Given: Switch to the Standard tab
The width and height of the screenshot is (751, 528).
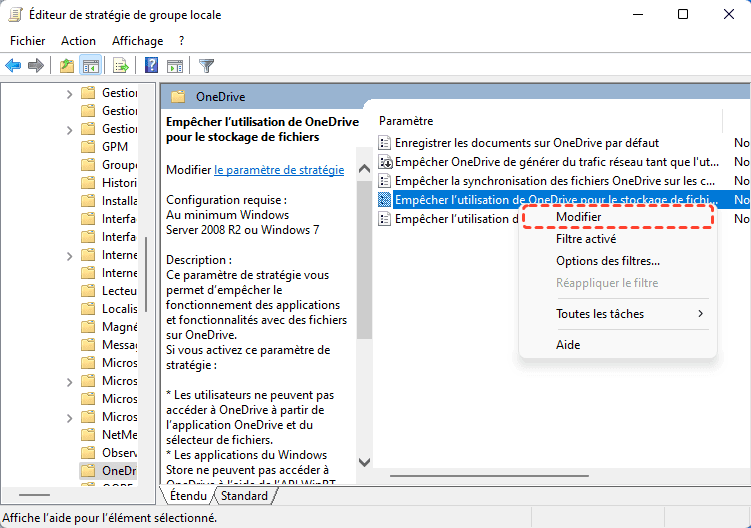Looking at the screenshot, I should tap(244, 495).
